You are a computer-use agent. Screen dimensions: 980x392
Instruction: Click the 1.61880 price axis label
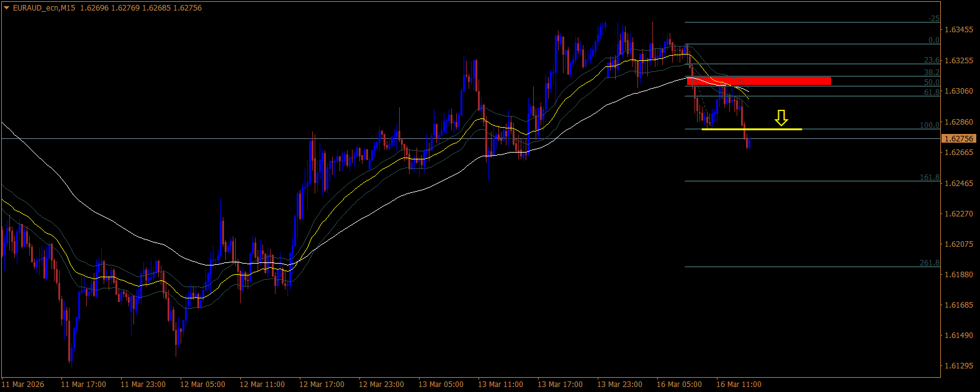pyautogui.click(x=959, y=275)
